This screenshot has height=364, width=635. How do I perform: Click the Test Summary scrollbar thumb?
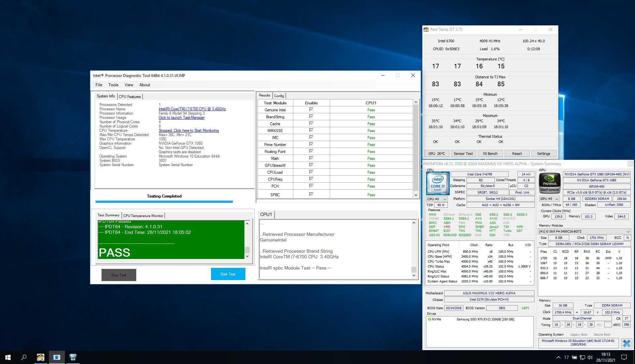coord(247,250)
